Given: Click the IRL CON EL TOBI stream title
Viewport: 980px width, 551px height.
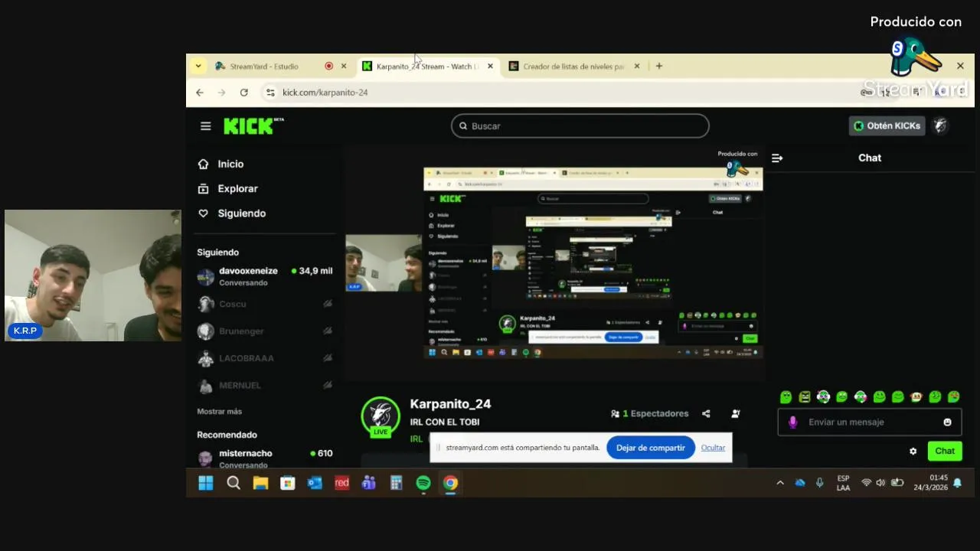Looking at the screenshot, I should (445, 422).
